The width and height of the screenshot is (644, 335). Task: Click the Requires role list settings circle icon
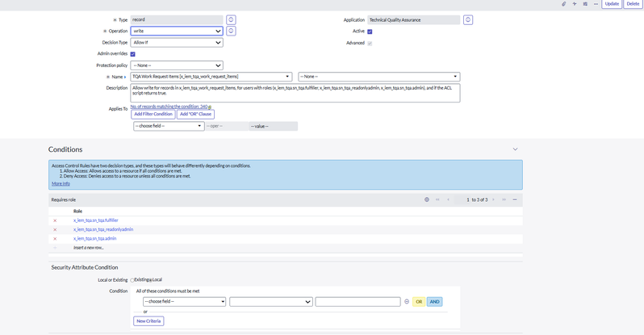tap(427, 199)
